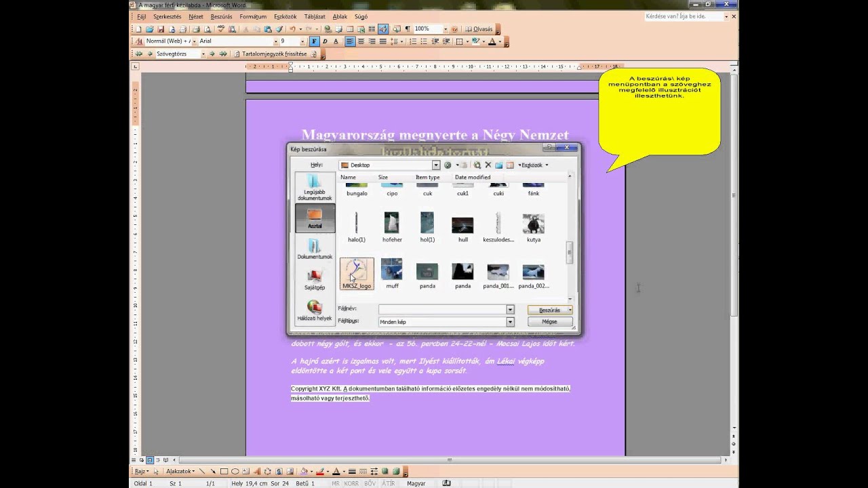This screenshot has width=868, height=488.
Task: Click the rectangle shape drawing tool
Action: click(224, 471)
